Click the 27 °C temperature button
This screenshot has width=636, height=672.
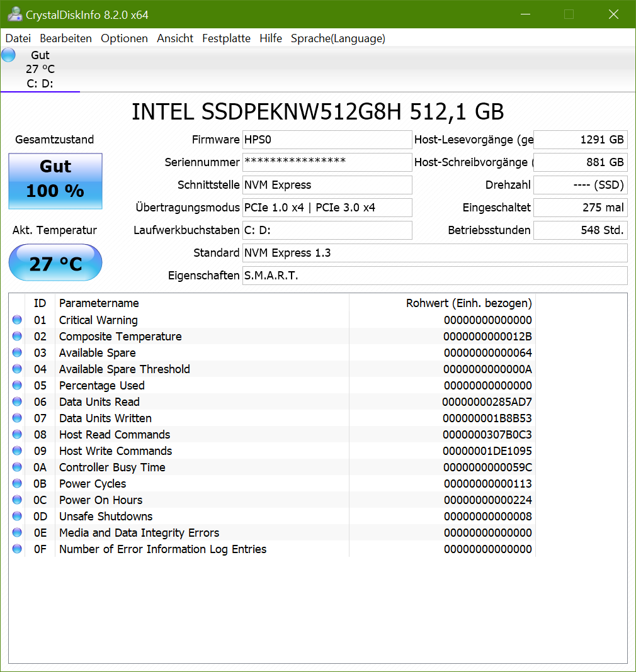pyautogui.click(x=55, y=262)
